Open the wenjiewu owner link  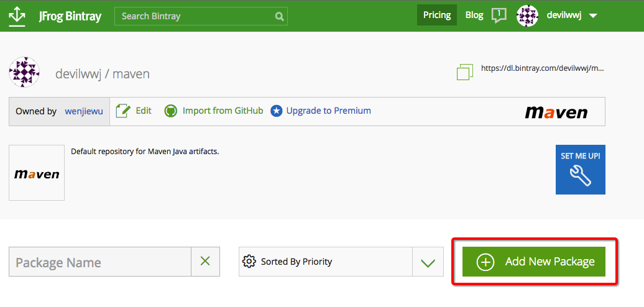(84, 111)
